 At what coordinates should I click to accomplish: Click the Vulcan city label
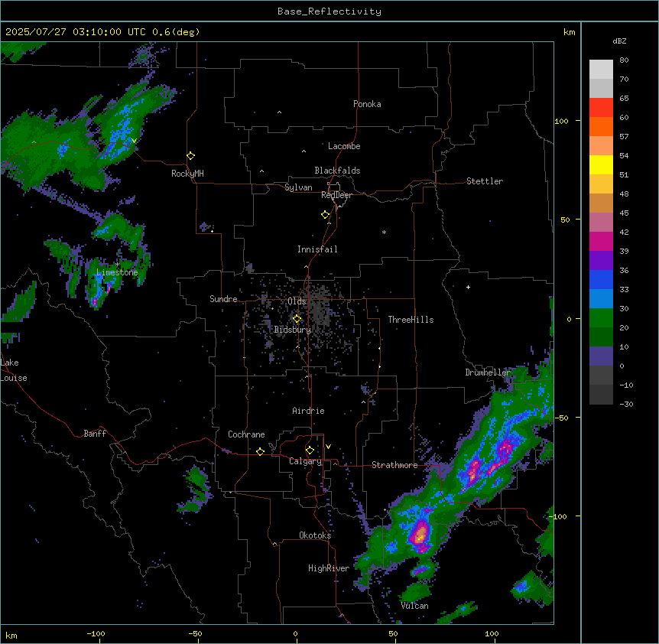414,606
